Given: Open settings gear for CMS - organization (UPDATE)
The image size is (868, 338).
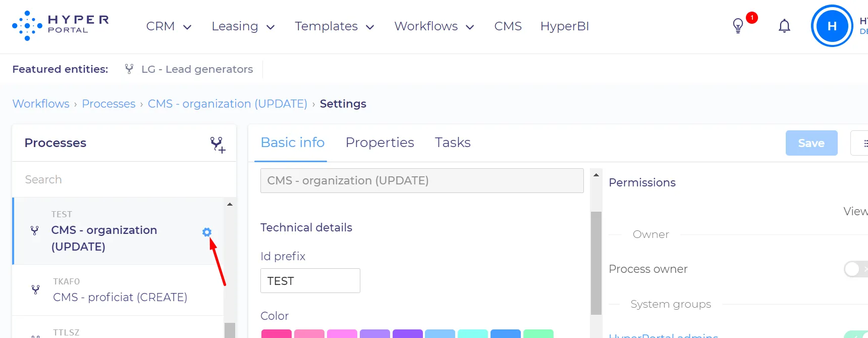Looking at the screenshot, I should 207,232.
